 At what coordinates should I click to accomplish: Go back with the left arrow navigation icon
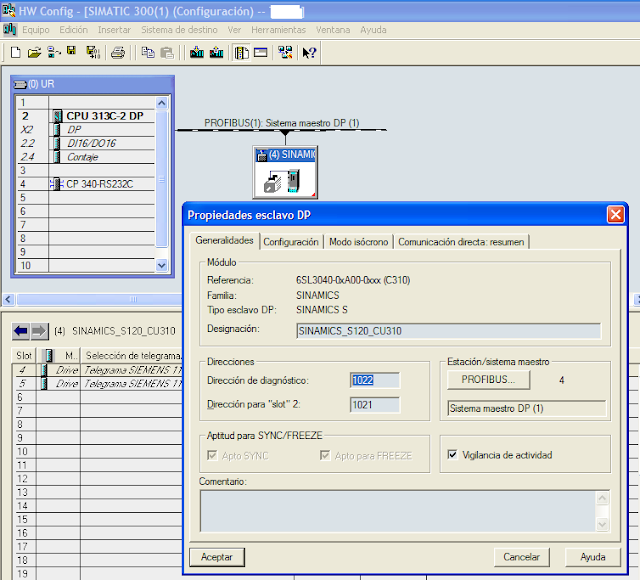point(20,331)
